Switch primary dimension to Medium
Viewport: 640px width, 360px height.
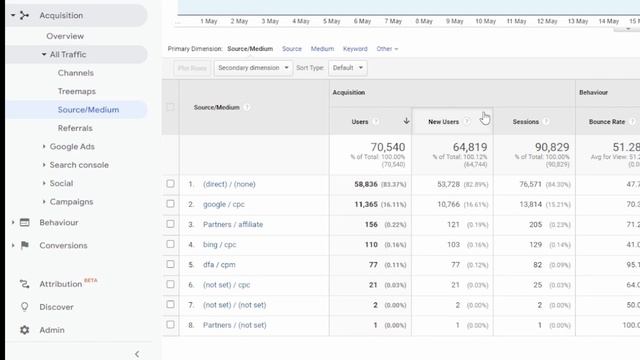click(x=322, y=49)
